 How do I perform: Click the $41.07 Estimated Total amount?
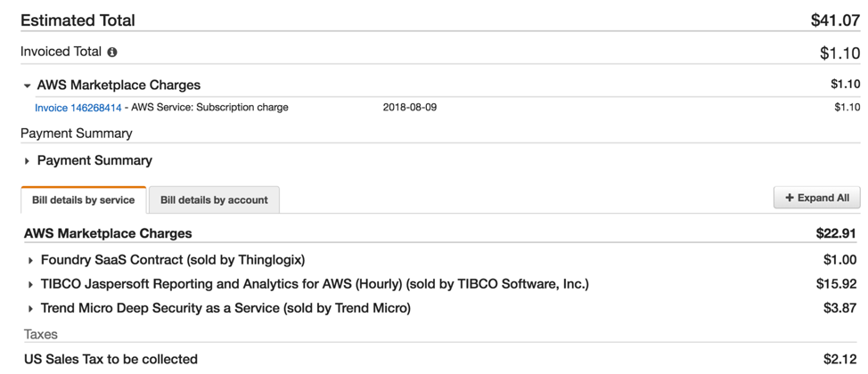coord(835,20)
